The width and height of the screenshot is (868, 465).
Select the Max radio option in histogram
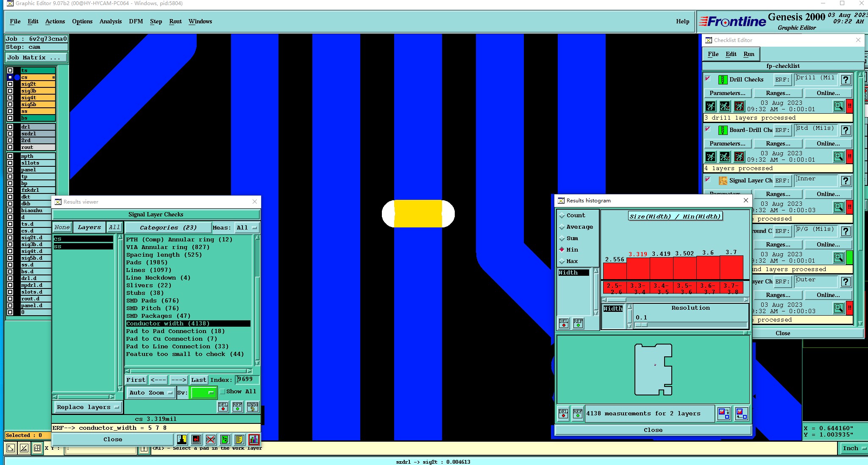[562, 261]
